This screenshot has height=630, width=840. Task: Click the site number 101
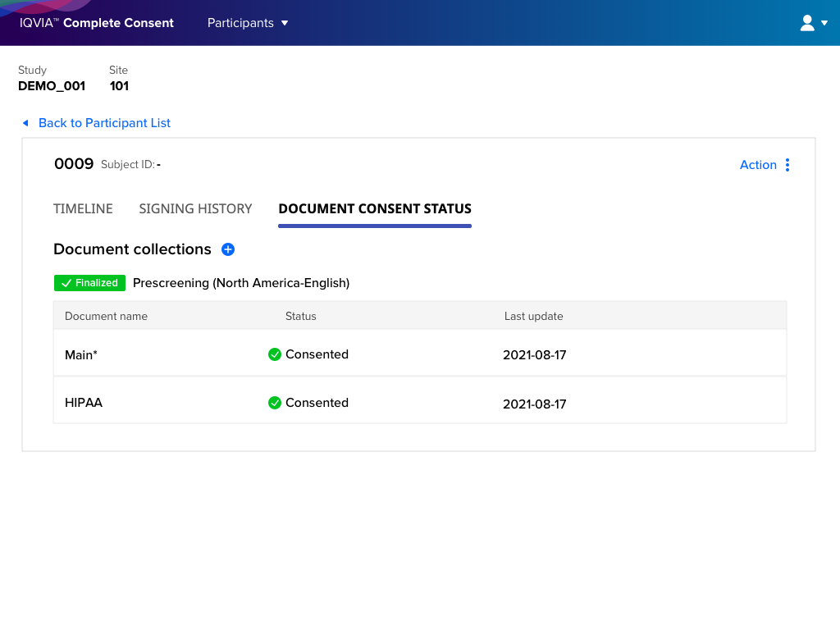pos(119,86)
